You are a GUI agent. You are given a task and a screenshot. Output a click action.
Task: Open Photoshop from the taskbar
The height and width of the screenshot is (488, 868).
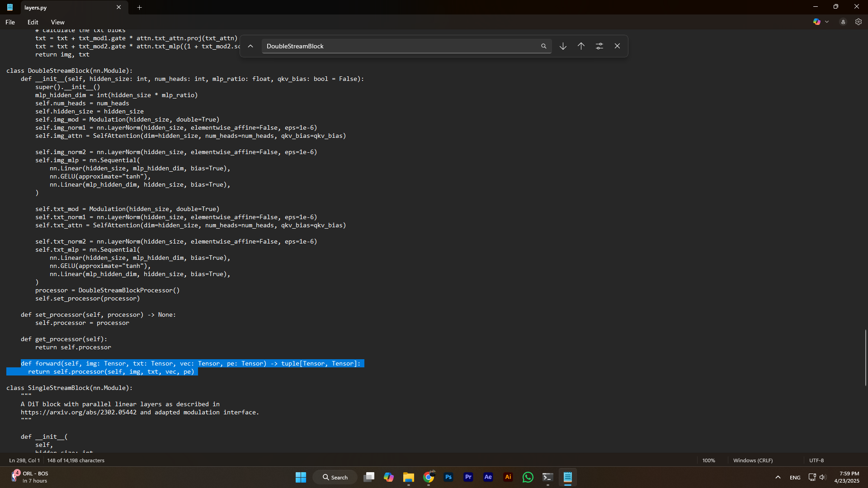448,477
